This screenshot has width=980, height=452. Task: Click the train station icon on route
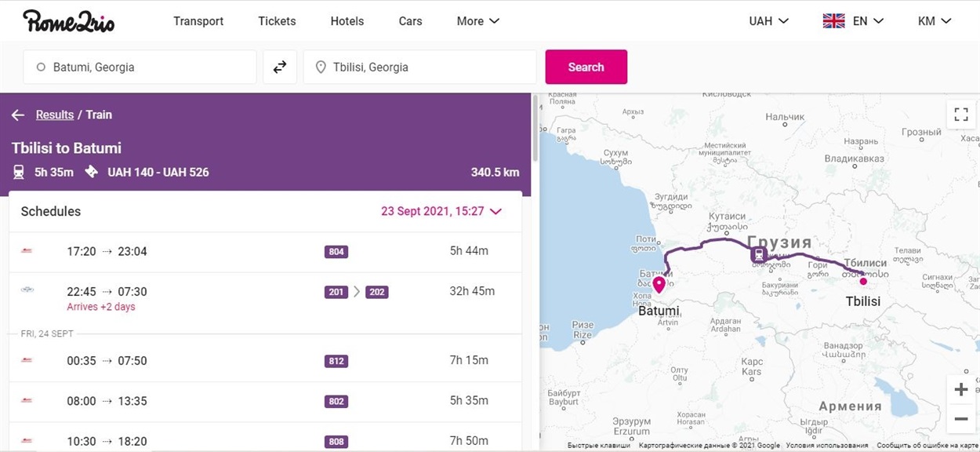click(x=759, y=254)
